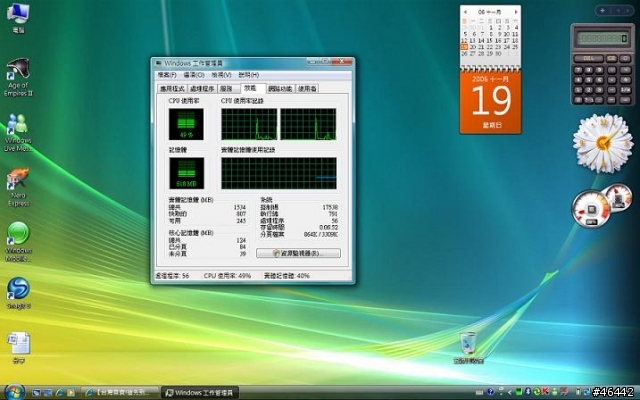
Task: Click the smaller memory meter gauge gadget
Action: point(618,197)
